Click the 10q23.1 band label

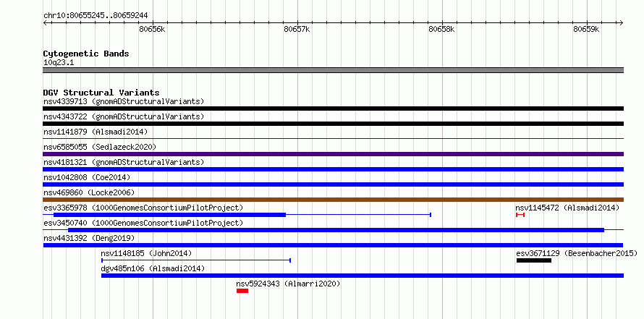coord(59,63)
